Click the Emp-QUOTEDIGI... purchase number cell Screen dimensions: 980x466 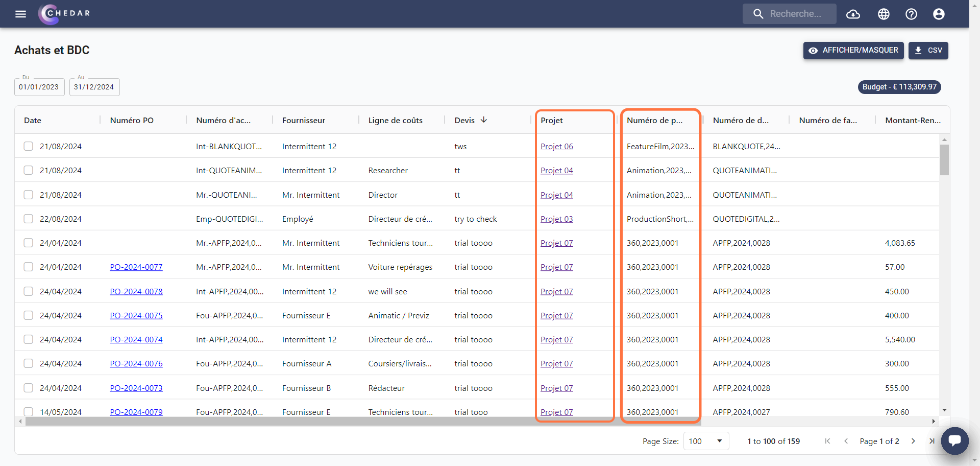[x=230, y=219]
